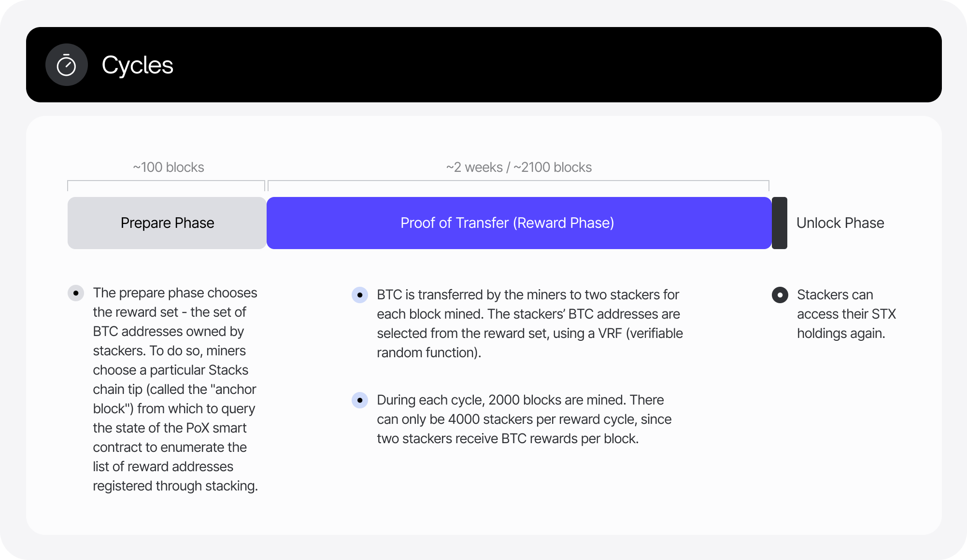Viewport: 967px width, 560px height.
Task: Click the "~2 weeks / ~2100 blocks" label
Action: [519, 168]
